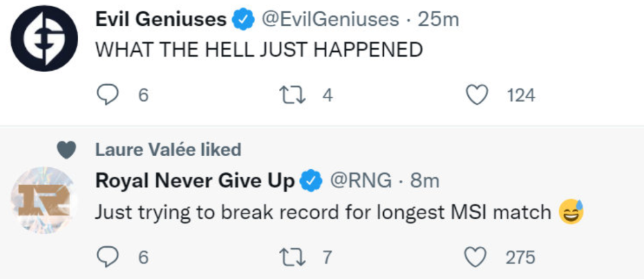
Task: Click the sweat-smile emoji in the RNG tweet
Action: coord(571,212)
